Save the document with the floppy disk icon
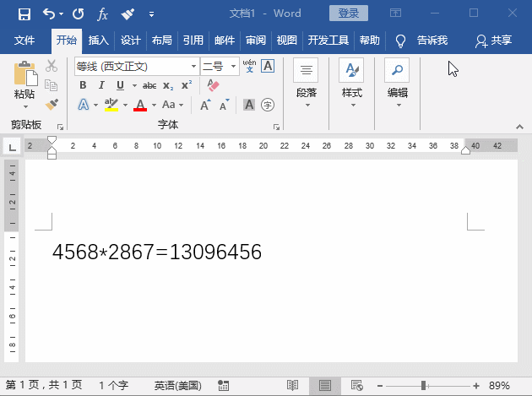 24,14
